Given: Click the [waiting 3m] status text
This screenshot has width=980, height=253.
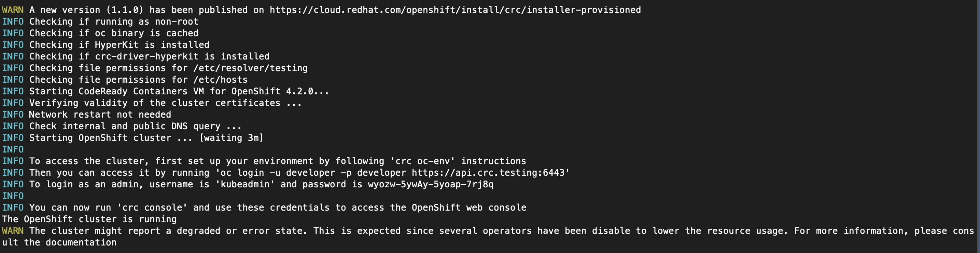Looking at the screenshot, I should (231, 138).
